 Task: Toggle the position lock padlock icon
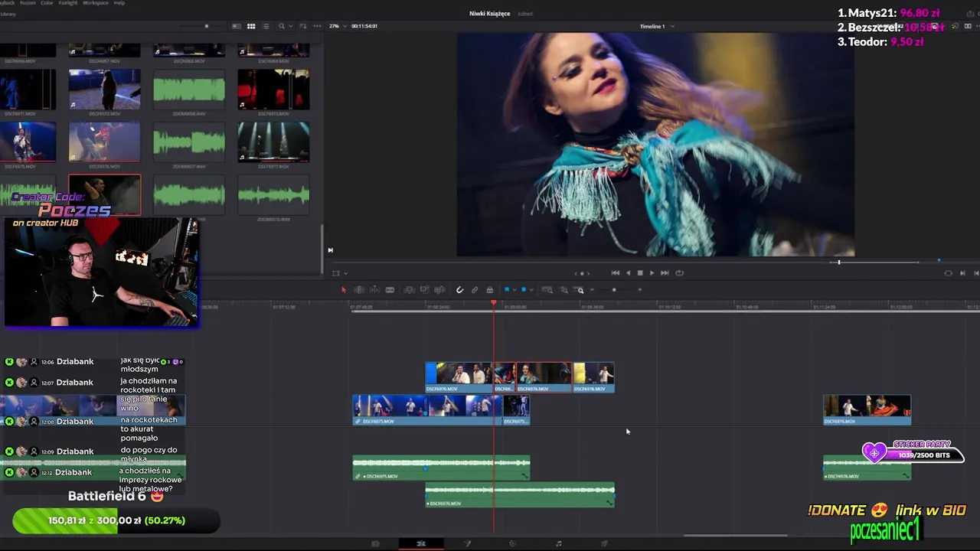(490, 290)
